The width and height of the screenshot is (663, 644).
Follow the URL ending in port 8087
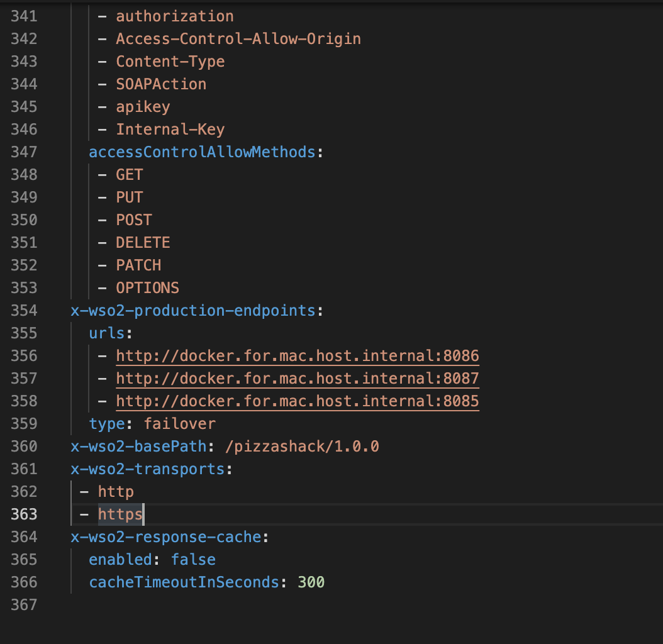297,378
